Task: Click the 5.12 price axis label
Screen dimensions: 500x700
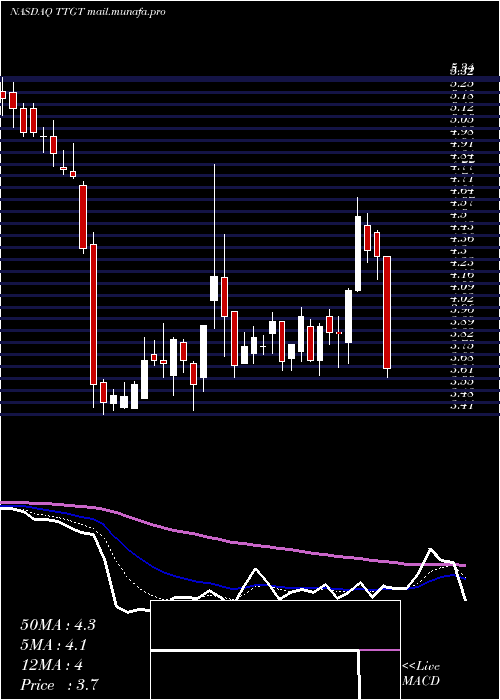Action: click(461, 108)
